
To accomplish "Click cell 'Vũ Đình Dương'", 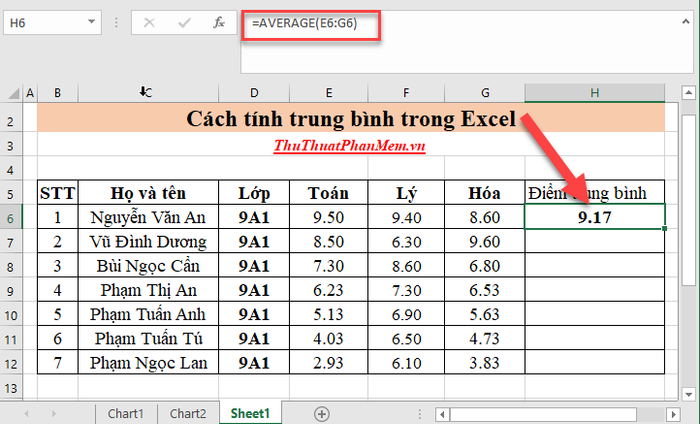I will [x=148, y=241].
